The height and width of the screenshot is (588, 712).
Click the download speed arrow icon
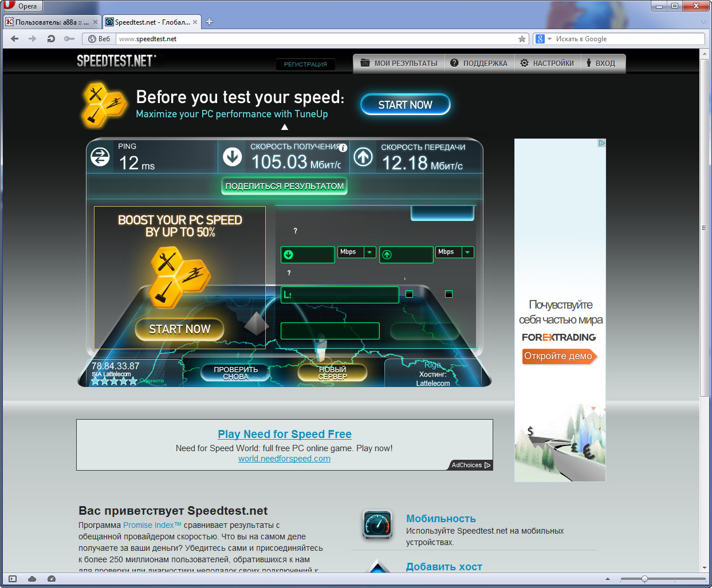click(233, 157)
